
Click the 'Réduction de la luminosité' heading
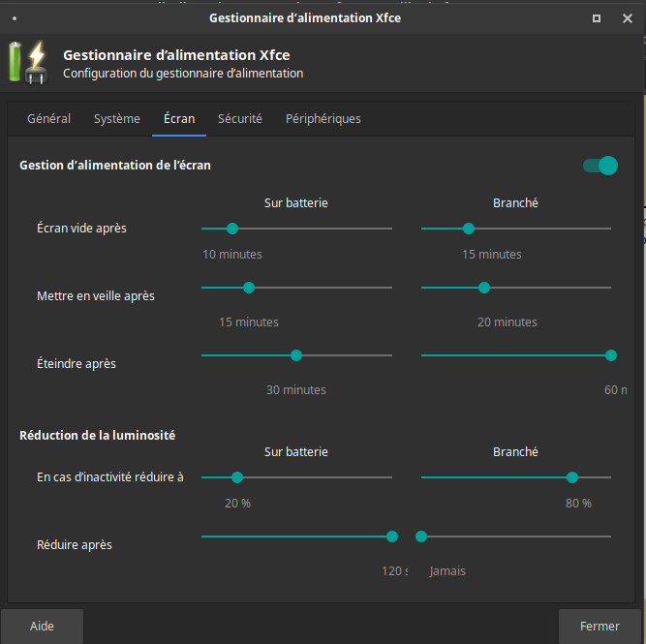tap(97, 436)
